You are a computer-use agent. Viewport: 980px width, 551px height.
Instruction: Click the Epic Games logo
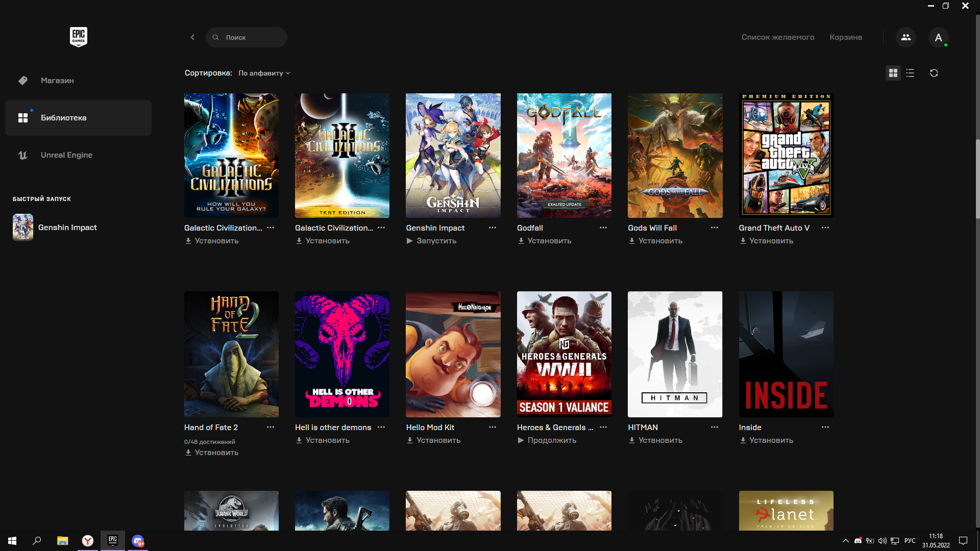coord(79,37)
